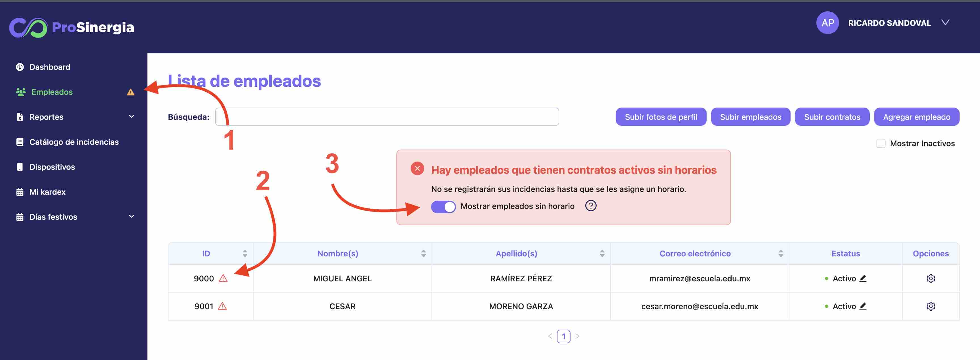Image resolution: width=980 pixels, height=360 pixels.
Task: Click the Estatus column header
Action: pos(845,253)
